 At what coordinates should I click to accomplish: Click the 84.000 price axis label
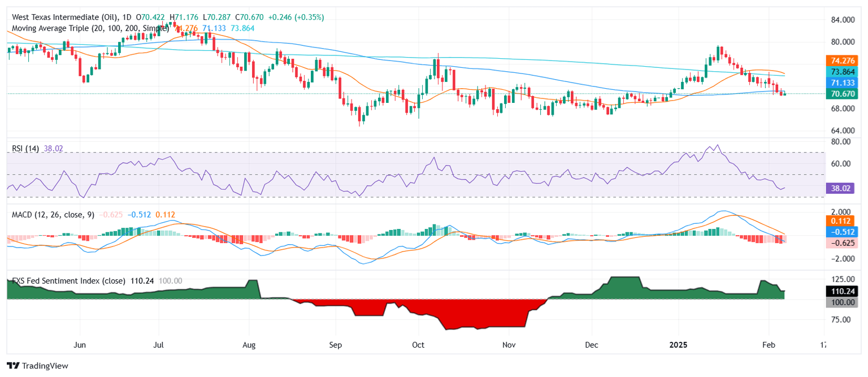842,20
